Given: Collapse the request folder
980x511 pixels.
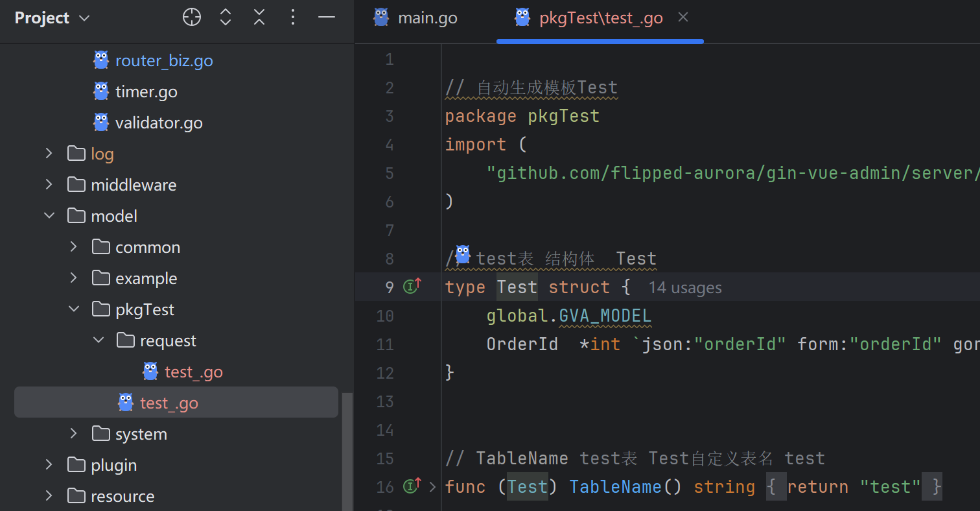Looking at the screenshot, I should (x=98, y=340).
